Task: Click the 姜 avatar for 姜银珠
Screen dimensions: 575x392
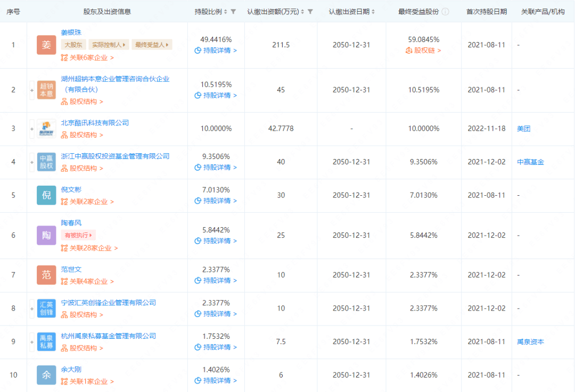Action: tap(46, 45)
